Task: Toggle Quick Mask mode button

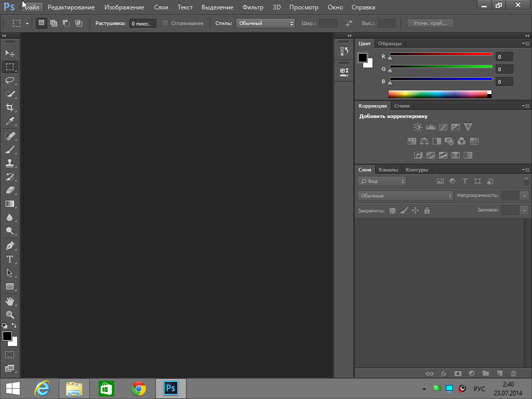Action: pos(9,354)
